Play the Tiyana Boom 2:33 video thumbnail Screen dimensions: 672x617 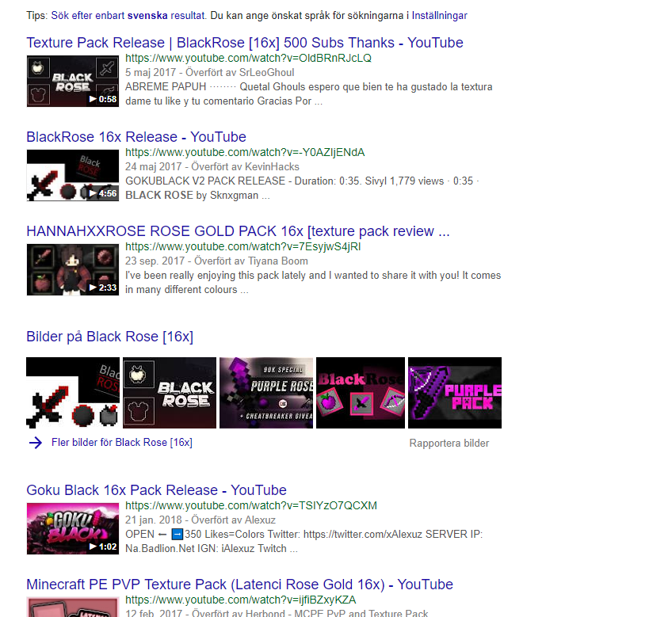tap(73, 269)
